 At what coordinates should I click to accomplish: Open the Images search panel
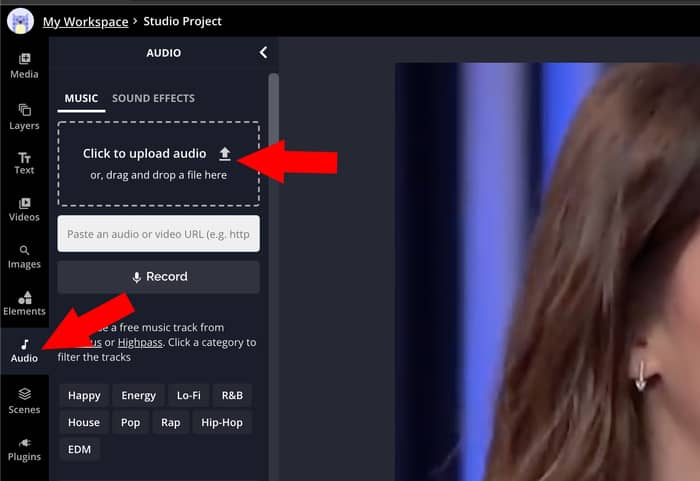24,256
